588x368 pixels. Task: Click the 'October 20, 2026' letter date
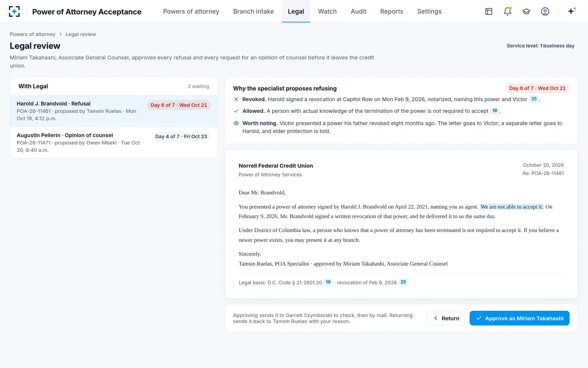click(x=543, y=165)
